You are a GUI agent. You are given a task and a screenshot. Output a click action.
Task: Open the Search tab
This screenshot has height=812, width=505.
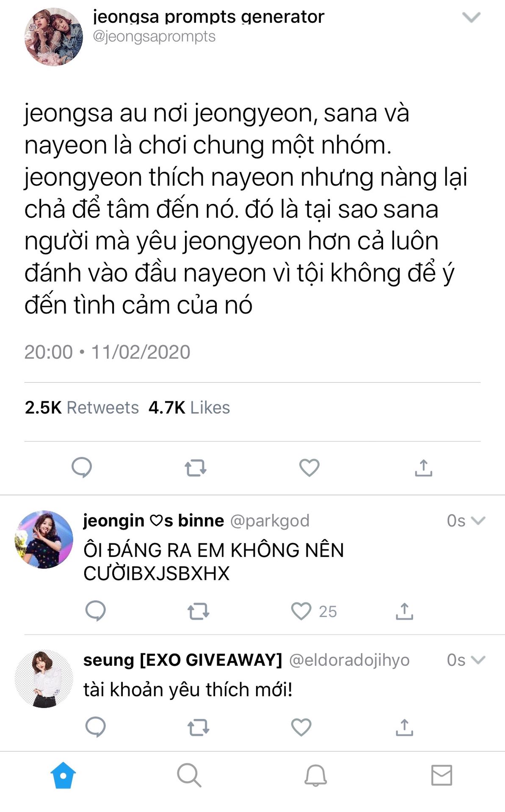click(x=189, y=775)
